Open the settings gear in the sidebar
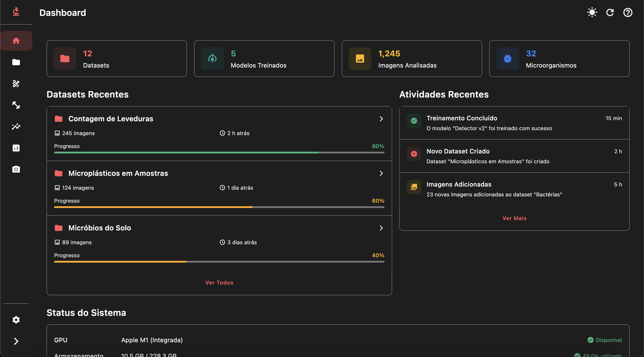The height and width of the screenshot is (357, 644). click(16, 320)
